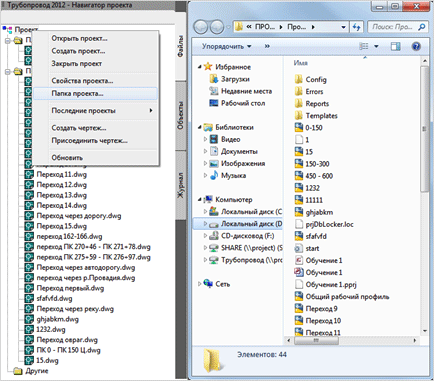Open Свойства проекта... menu entry
The height and width of the screenshot is (381, 434).
(x=95, y=81)
